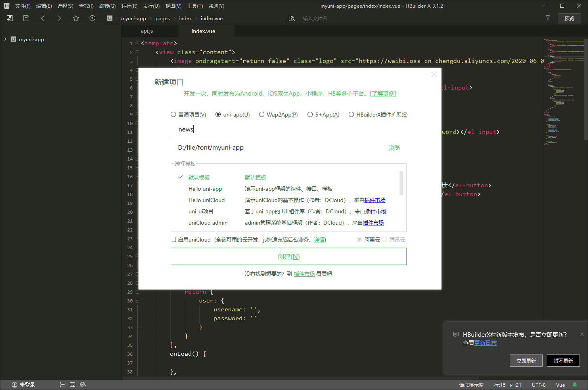Image resolution: width=588 pixels, height=390 pixels.
Task: Click the bookmark star icon
Action: [76, 18]
